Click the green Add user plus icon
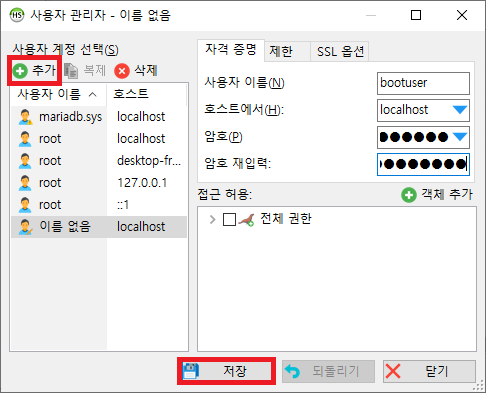Viewport: 486px width, 393px height. click(x=20, y=71)
